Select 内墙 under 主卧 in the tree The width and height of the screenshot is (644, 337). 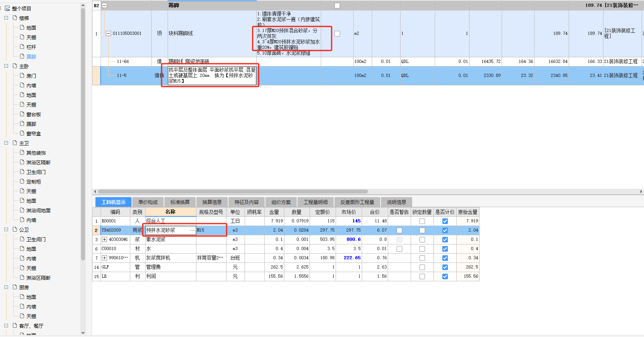tap(31, 85)
